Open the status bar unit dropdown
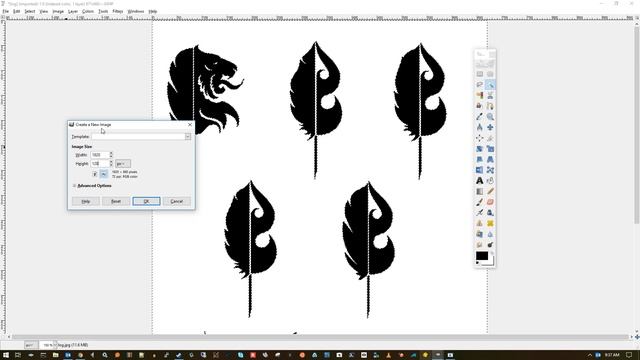This screenshot has height=360, width=640. pyautogui.click(x=30, y=345)
